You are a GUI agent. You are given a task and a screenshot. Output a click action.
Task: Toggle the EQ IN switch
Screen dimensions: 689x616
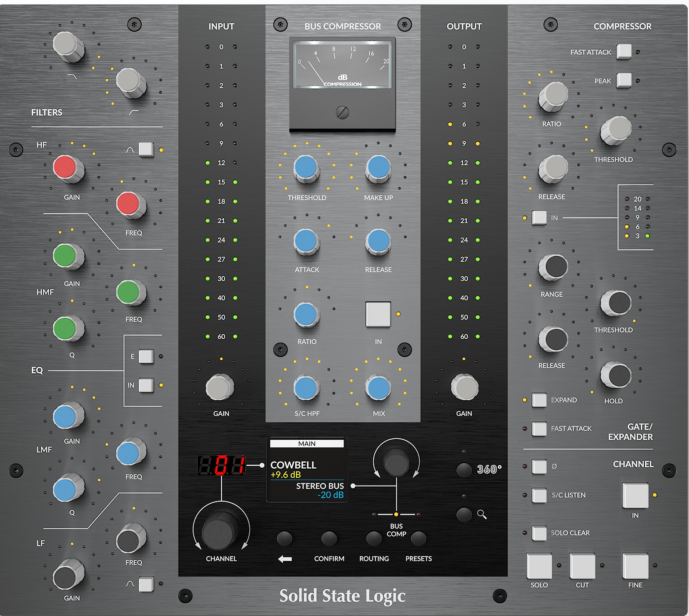tap(146, 385)
